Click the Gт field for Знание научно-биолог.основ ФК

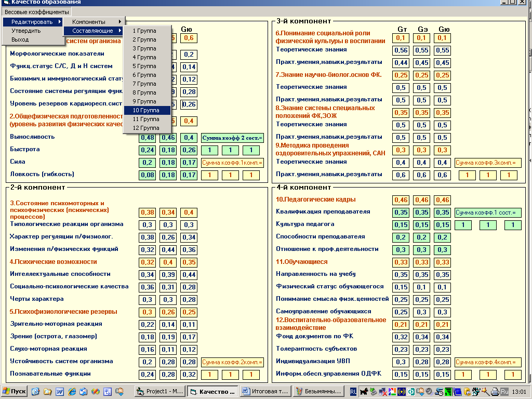[x=401, y=75]
